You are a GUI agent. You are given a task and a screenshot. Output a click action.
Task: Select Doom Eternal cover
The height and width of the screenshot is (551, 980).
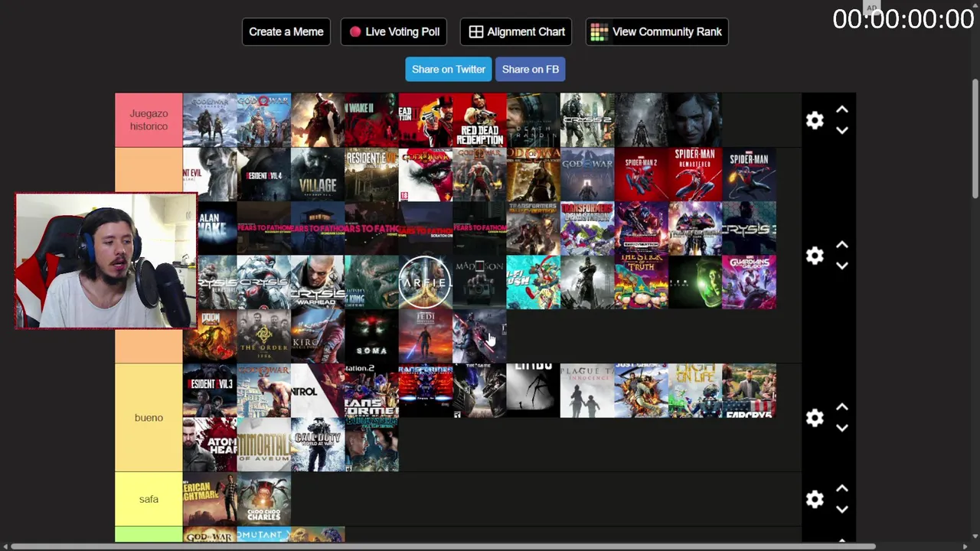click(x=210, y=336)
